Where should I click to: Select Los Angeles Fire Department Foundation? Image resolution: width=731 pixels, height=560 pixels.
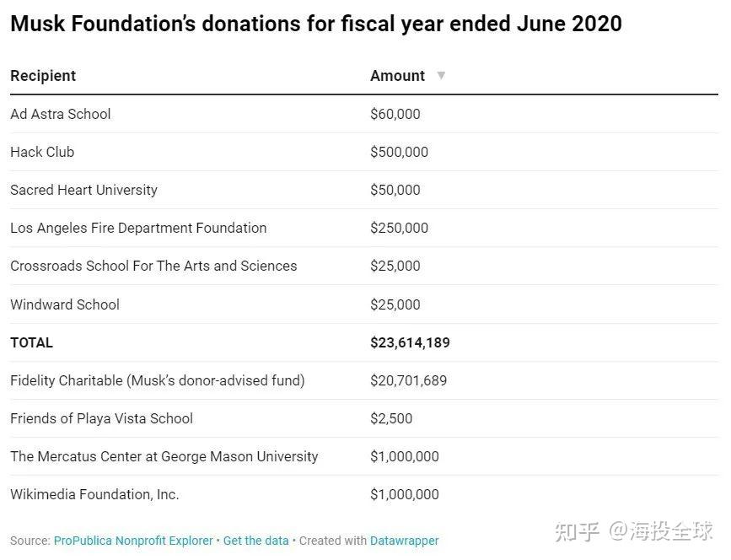(x=138, y=228)
